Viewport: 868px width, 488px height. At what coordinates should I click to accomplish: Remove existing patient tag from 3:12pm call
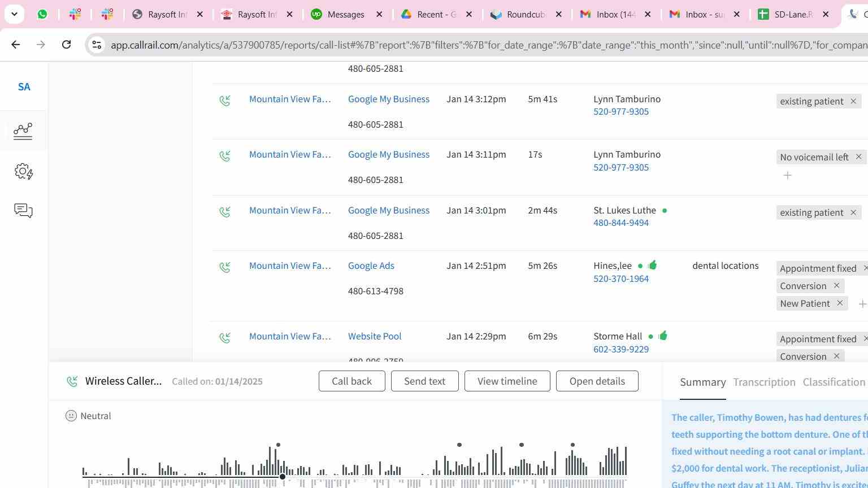coord(853,101)
